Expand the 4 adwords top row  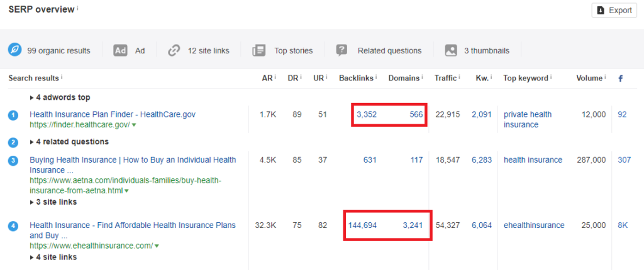(x=60, y=97)
